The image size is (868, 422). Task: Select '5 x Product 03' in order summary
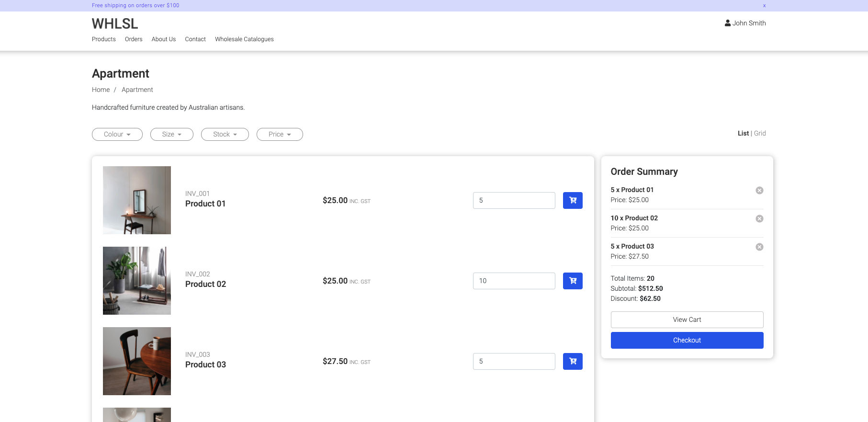coord(632,246)
